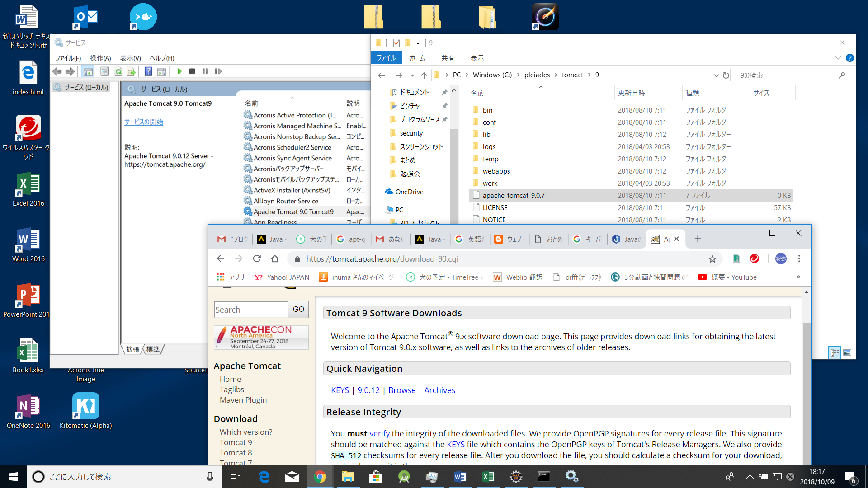Click the Yahoo! JAPAN bookmark
This screenshot has height=488, width=868.
[x=282, y=277]
